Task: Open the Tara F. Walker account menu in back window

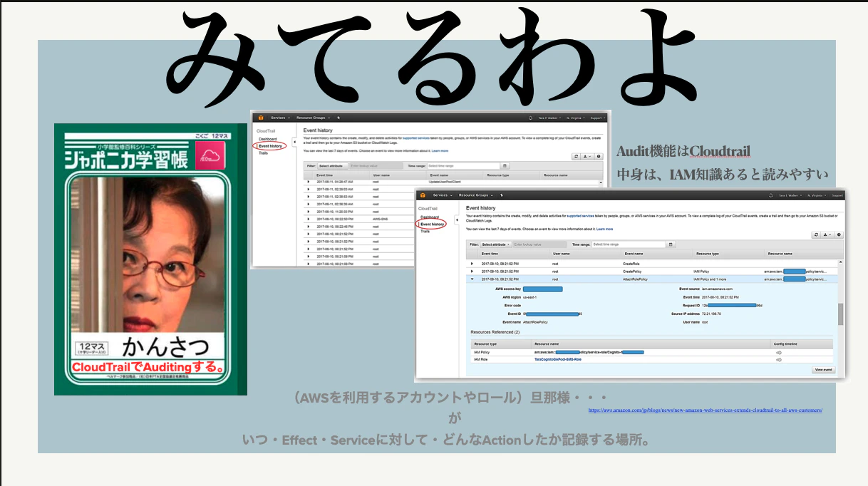Action: (550, 118)
